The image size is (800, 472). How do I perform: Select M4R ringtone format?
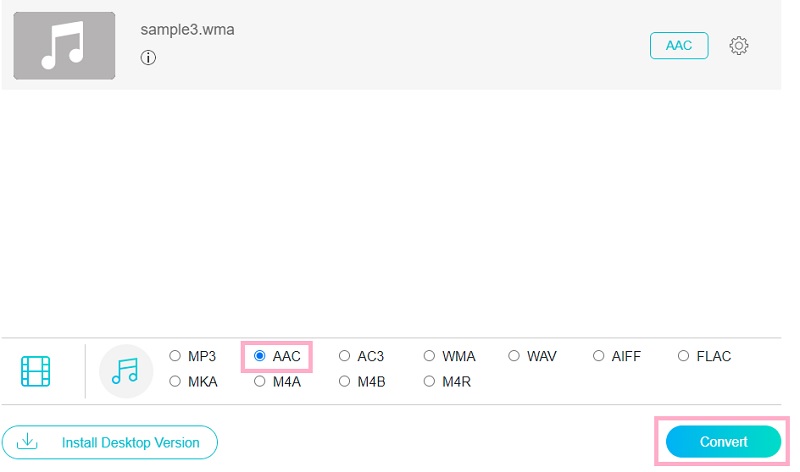click(430, 381)
